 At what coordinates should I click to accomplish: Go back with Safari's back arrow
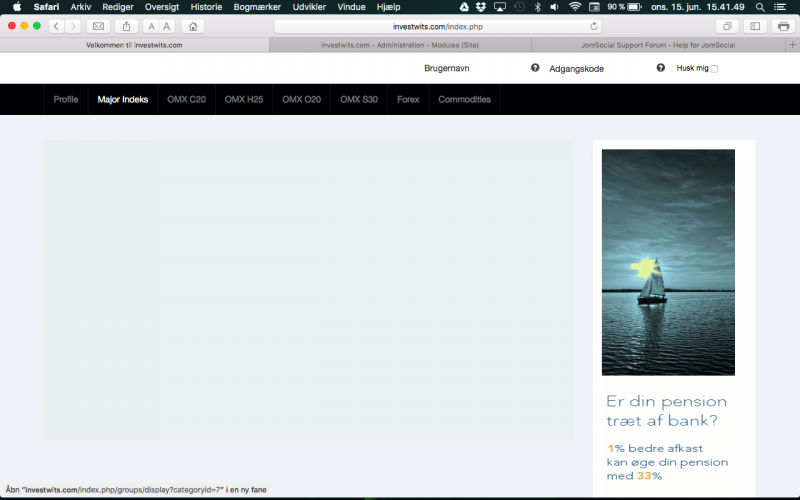(56, 26)
